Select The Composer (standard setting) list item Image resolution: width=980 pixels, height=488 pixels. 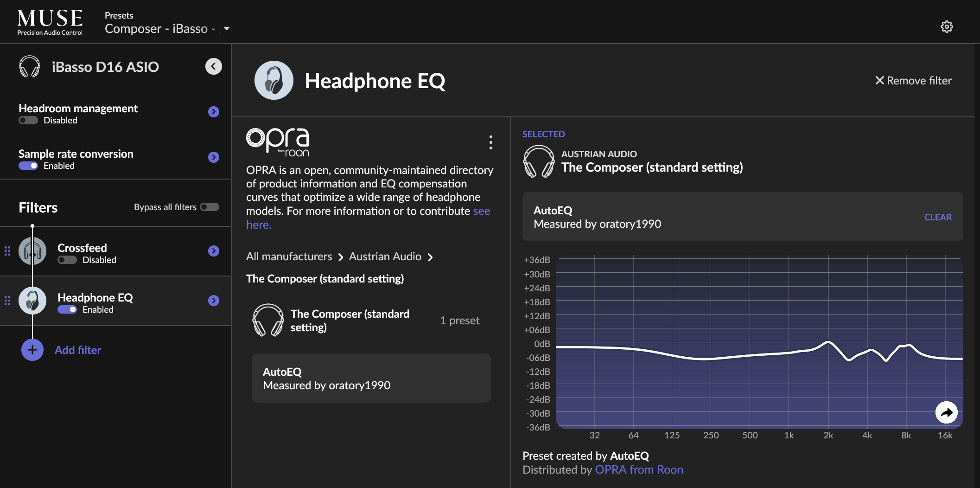[371, 321]
